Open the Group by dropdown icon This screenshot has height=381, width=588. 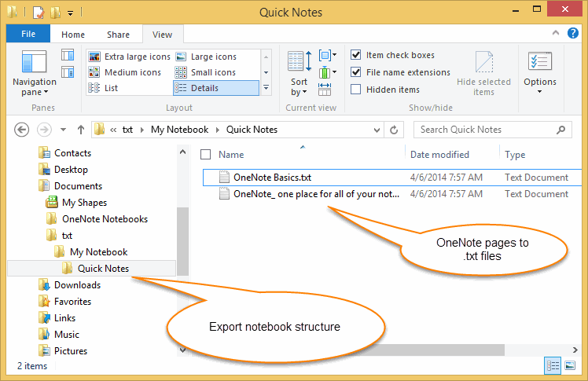click(x=327, y=56)
